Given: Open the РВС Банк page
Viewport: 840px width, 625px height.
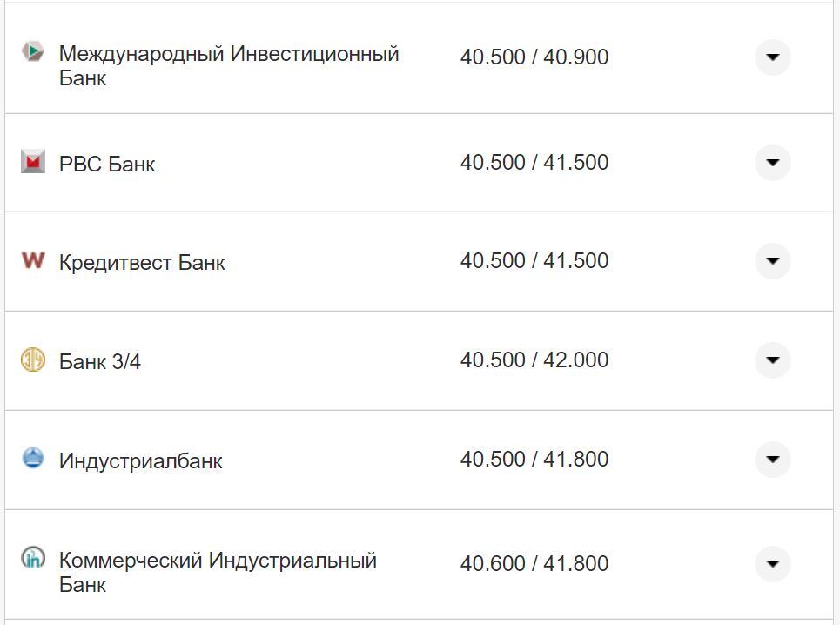Looking at the screenshot, I should click(x=106, y=164).
